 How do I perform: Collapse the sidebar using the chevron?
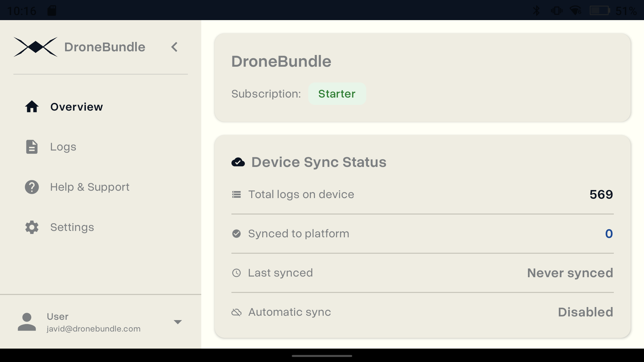174,47
